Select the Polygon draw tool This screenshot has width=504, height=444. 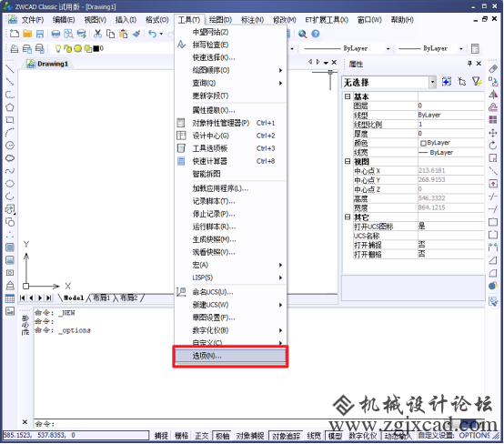10,107
